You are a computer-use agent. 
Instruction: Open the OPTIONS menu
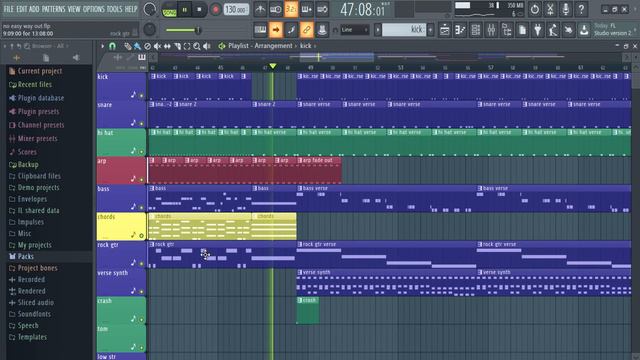pos(94,9)
